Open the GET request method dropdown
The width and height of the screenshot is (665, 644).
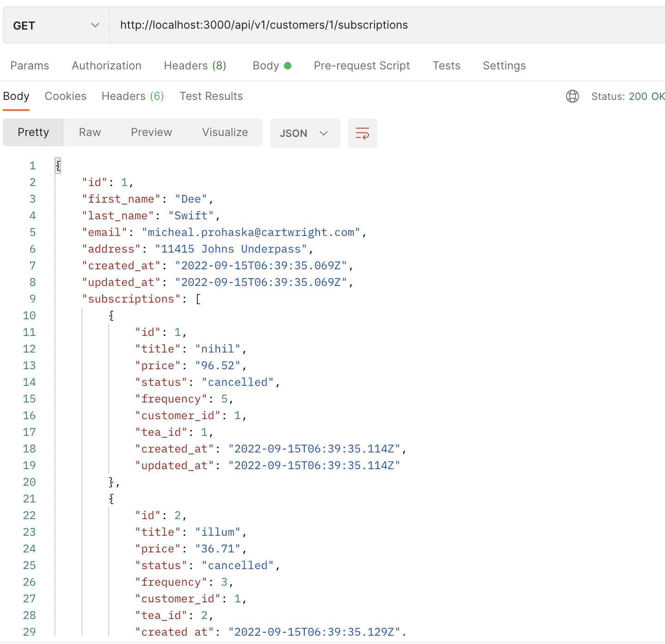pyautogui.click(x=55, y=25)
